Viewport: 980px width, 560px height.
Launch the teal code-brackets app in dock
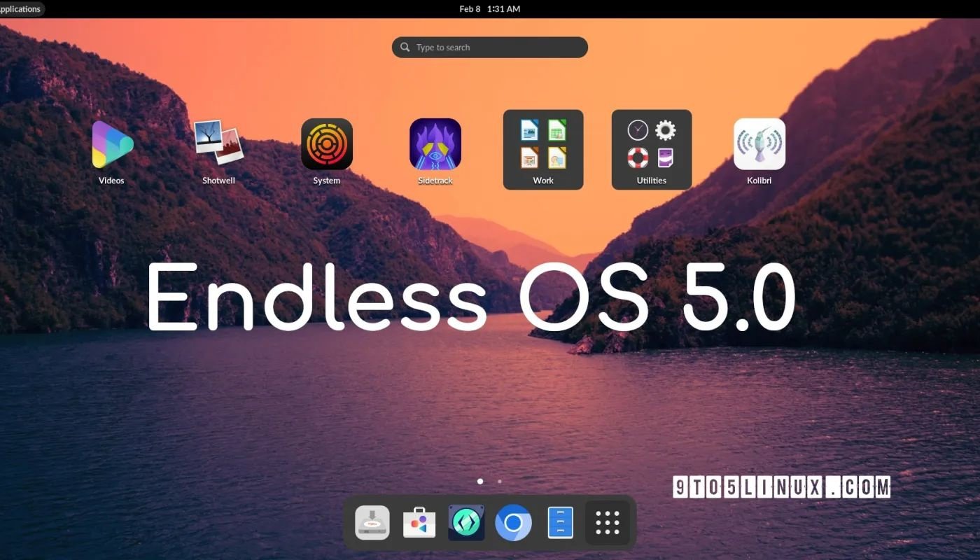click(466, 522)
